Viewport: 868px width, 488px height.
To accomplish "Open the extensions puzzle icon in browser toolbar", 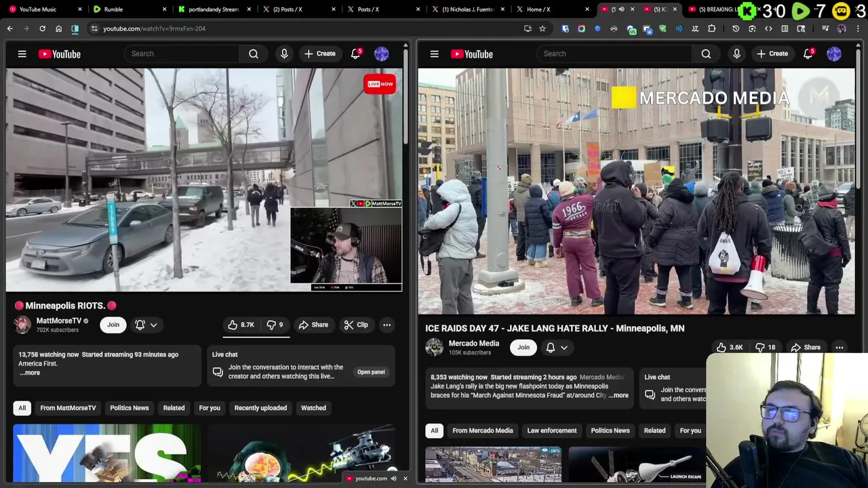I will 711,28.
